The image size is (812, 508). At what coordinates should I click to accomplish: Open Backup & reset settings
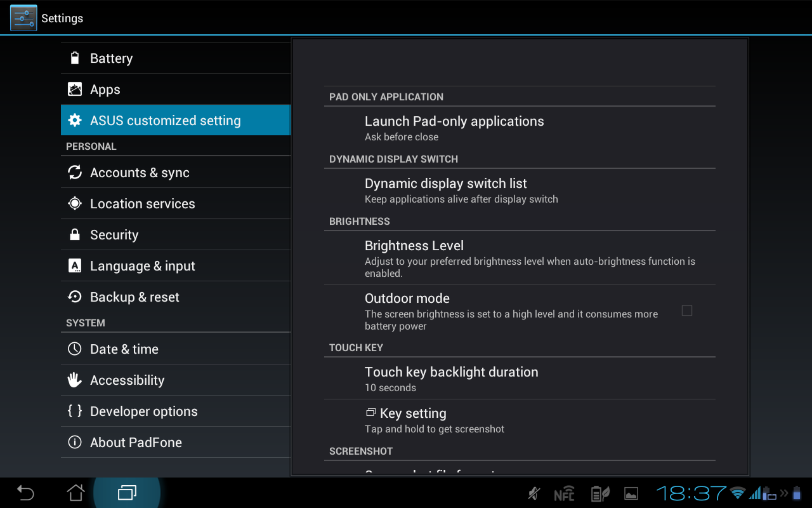pos(176,297)
